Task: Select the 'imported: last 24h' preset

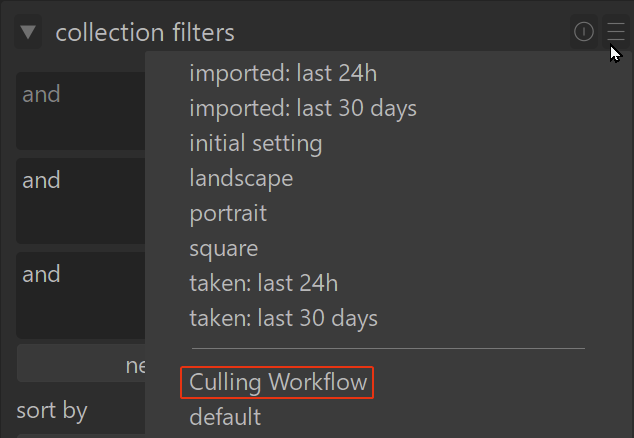Action: click(283, 73)
